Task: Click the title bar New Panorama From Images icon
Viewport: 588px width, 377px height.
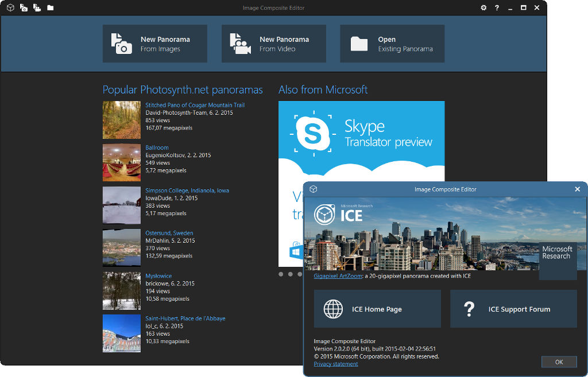Action: click(x=24, y=7)
